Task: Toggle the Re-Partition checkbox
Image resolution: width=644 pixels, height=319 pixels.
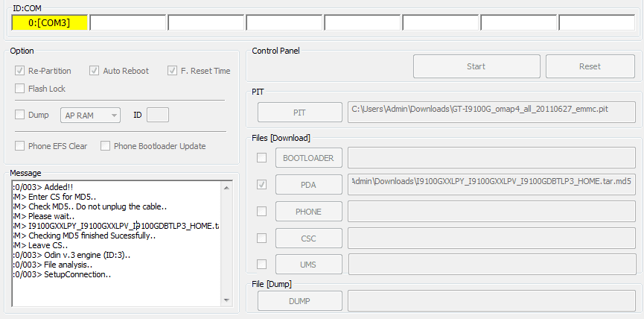Action: point(19,71)
